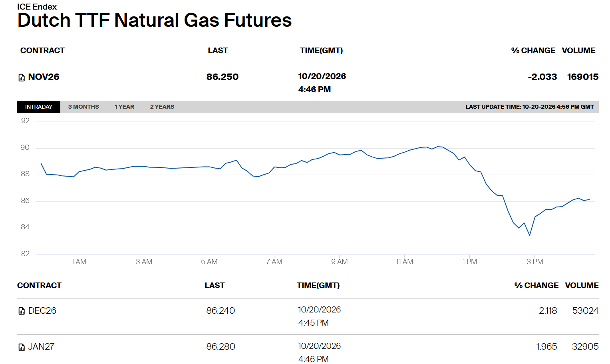Click the Last Update Time text
This screenshot has height=364, width=610.
point(530,107)
